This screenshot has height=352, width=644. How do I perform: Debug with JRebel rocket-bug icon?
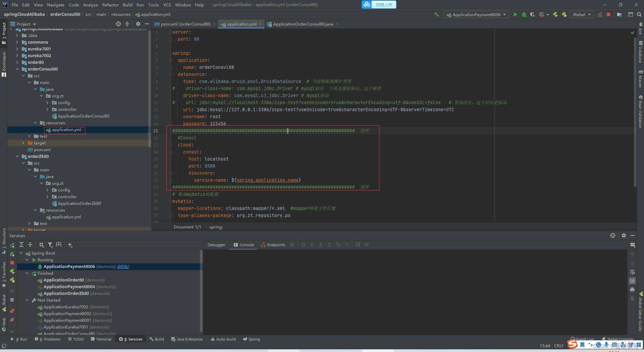pyautogui.click(x=564, y=14)
